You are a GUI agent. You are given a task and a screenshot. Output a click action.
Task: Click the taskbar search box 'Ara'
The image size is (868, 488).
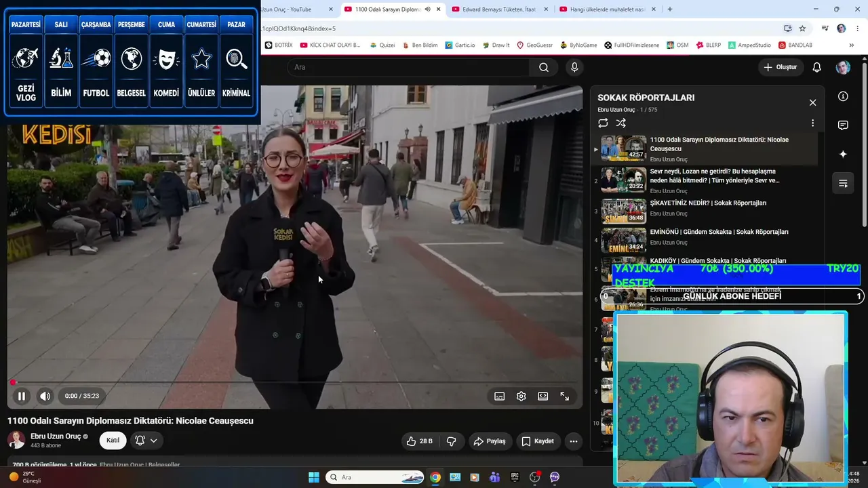click(x=375, y=477)
